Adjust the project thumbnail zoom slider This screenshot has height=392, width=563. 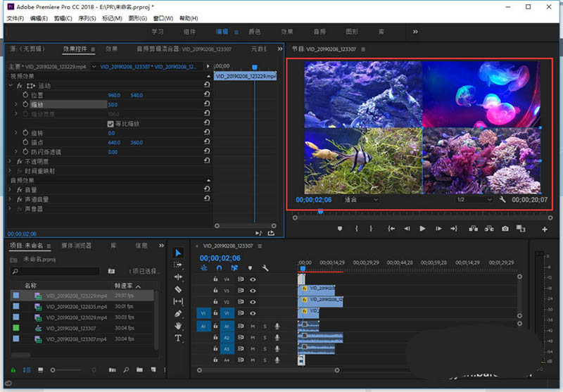tap(53, 369)
